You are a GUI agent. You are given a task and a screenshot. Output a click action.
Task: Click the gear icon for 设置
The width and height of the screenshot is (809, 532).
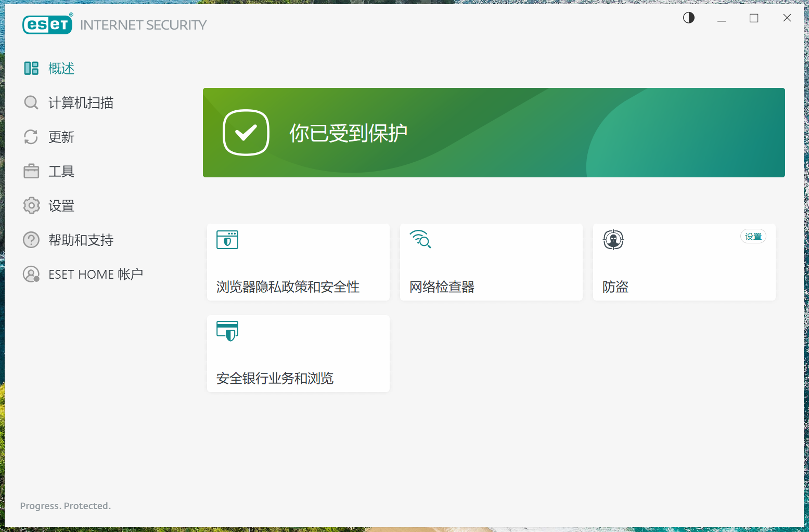[x=31, y=205]
